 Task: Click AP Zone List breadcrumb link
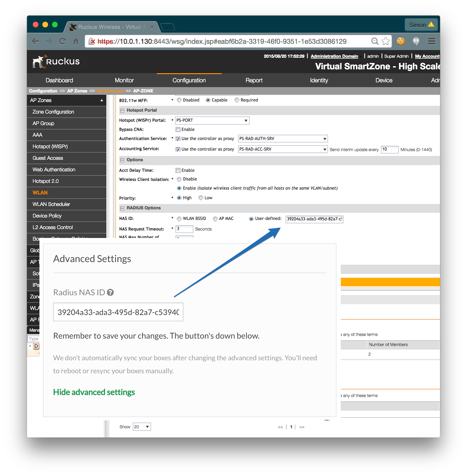pos(110,91)
